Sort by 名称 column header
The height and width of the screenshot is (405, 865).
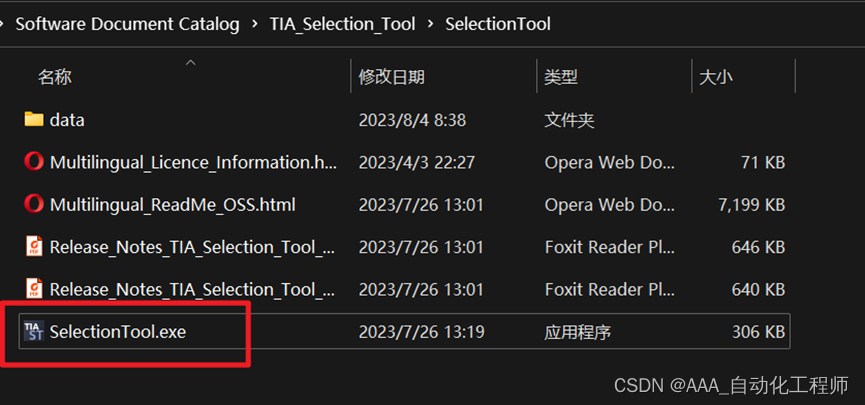[x=55, y=77]
